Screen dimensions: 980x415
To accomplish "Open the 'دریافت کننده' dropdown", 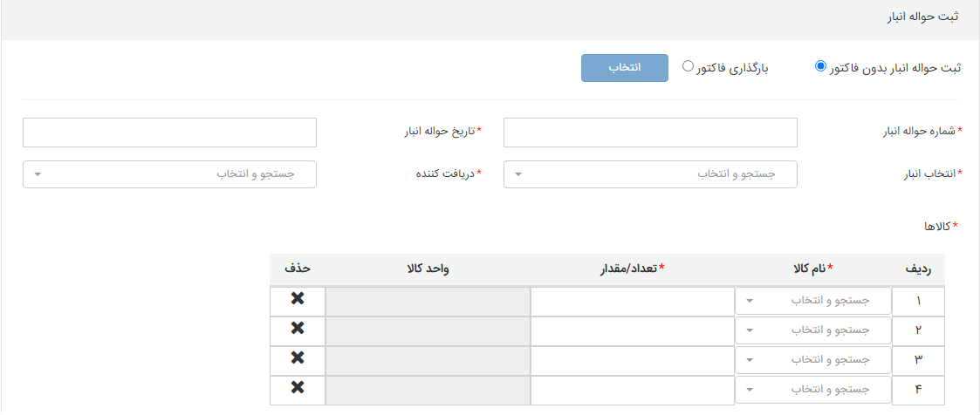I will 169,174.
